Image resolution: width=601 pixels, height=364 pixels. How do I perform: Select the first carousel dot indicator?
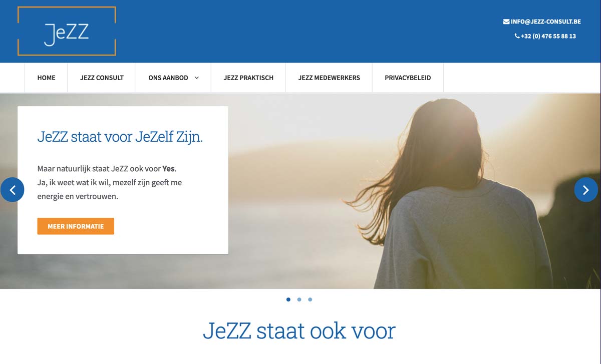288,299
